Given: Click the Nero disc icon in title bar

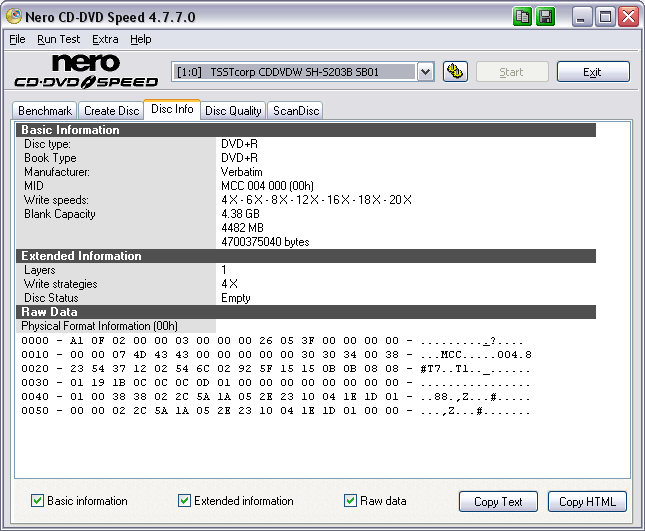Looking at the screenshot, I should point(14,16).
